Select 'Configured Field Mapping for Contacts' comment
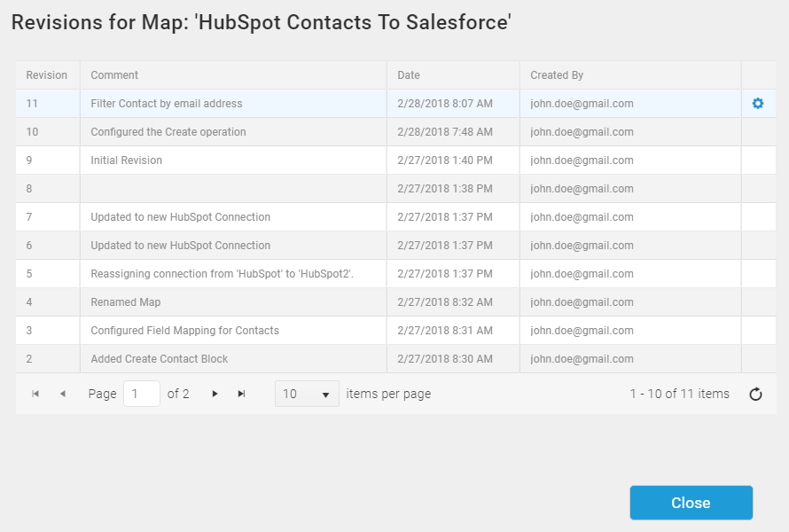This screenshot has height=532, width=789. (x=184, y=330)
